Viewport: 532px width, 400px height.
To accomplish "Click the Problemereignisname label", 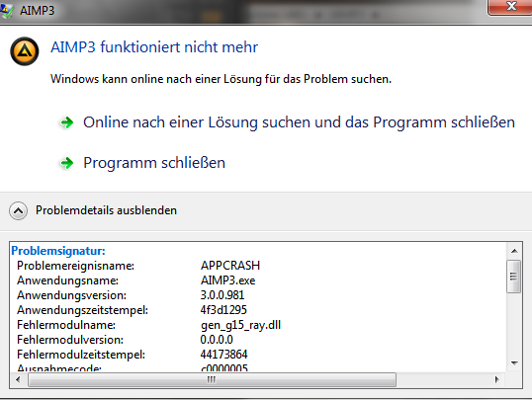I will pos(75,266).
